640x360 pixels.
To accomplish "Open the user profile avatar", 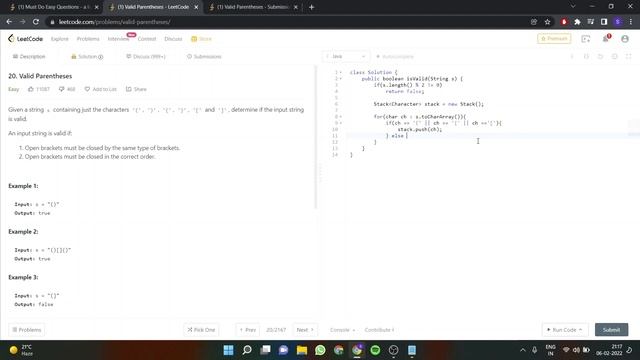I will pos(625,39).
